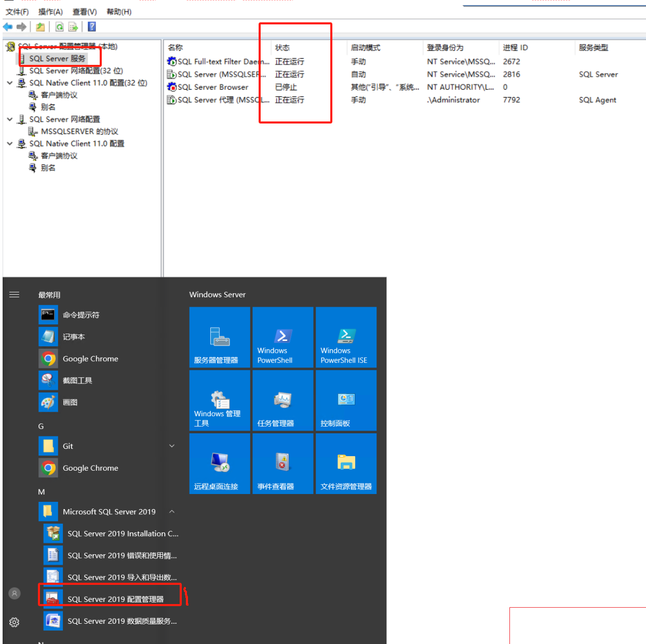Viewport: 646px width, 644px height.
Task: Click the .\Administrator login cell
Action: point(453,100)
